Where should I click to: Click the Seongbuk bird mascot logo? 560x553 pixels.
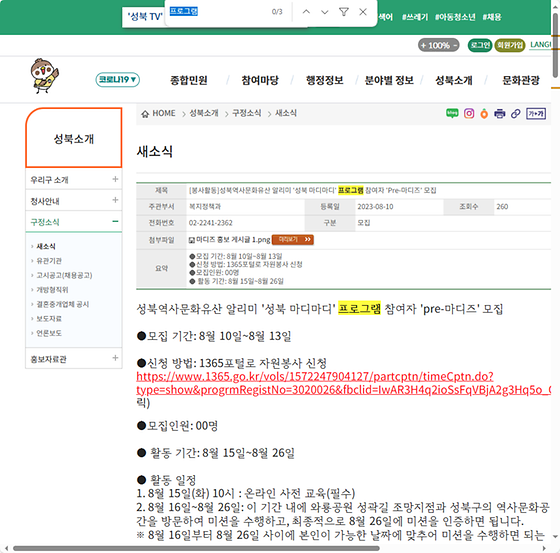44,76
